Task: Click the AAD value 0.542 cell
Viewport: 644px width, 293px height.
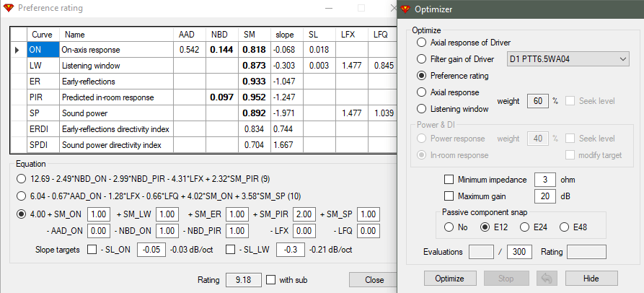Action: [190, 50]
